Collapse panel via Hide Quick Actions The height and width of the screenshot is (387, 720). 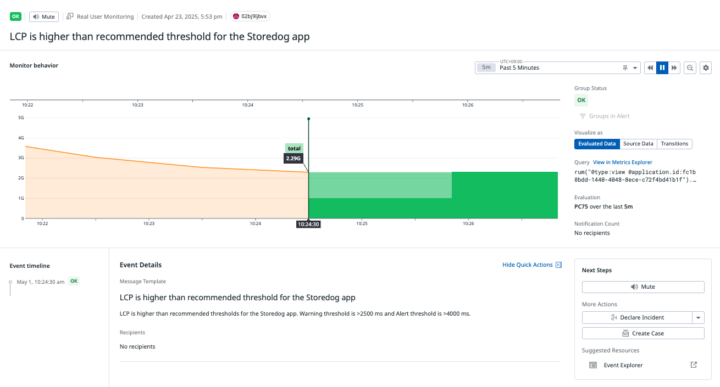(x=532, y=265)
